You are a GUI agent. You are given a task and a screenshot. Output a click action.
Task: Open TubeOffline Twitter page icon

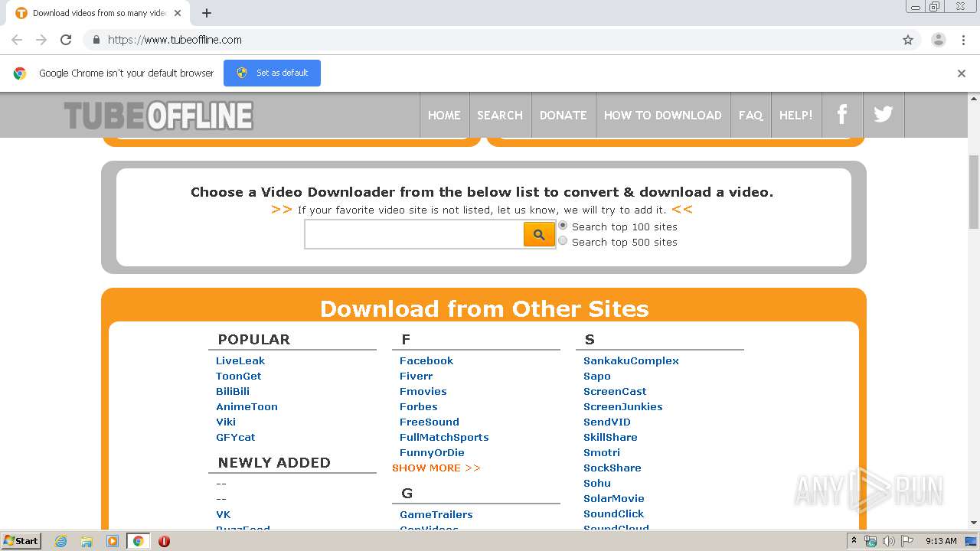[x=884, y=115]
